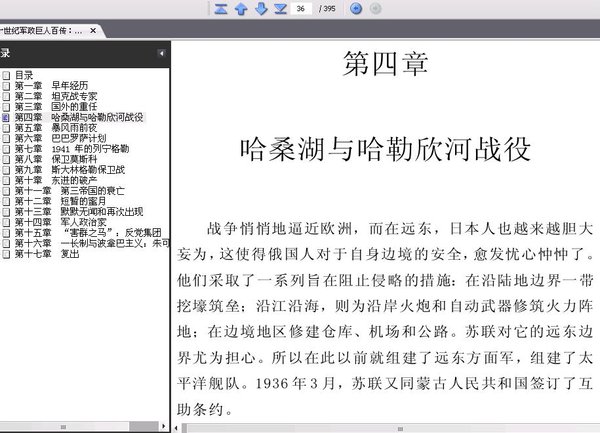This screenshot has width=600, height=433.
Task: Open bookmark 第七章 1941年的列宁格勒
Action: pos(72,148)
